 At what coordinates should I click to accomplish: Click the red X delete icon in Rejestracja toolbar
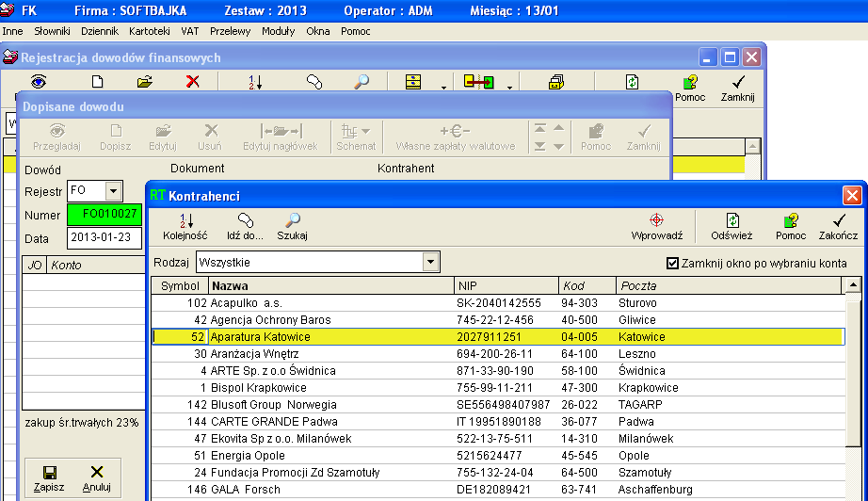coord(192,82)
